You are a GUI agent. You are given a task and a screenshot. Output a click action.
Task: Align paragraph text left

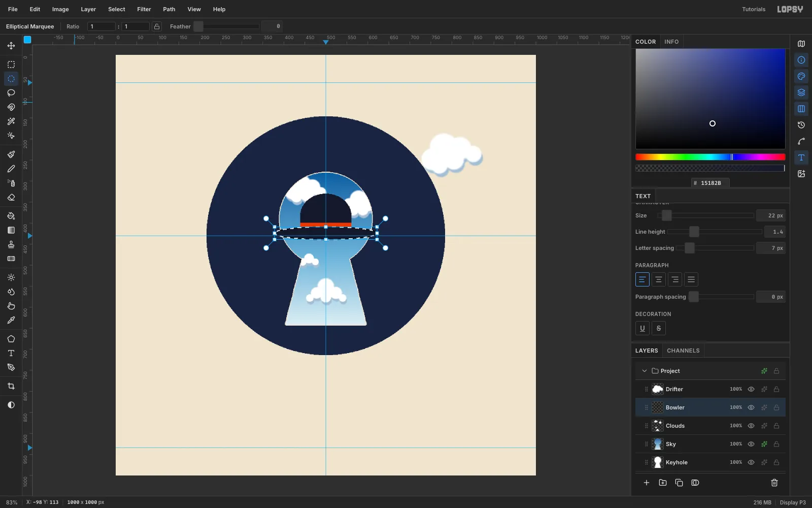coord(642,279)
